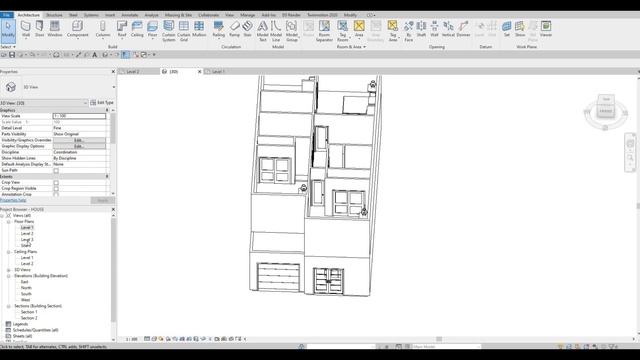Select the Room Separator tool

click(324, 31)
